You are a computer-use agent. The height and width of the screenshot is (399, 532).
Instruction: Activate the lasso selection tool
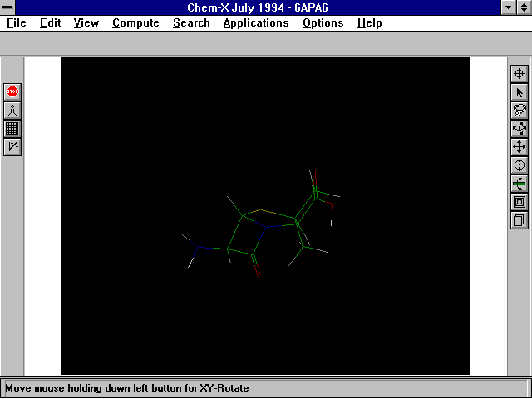click(x=520, y=111)
